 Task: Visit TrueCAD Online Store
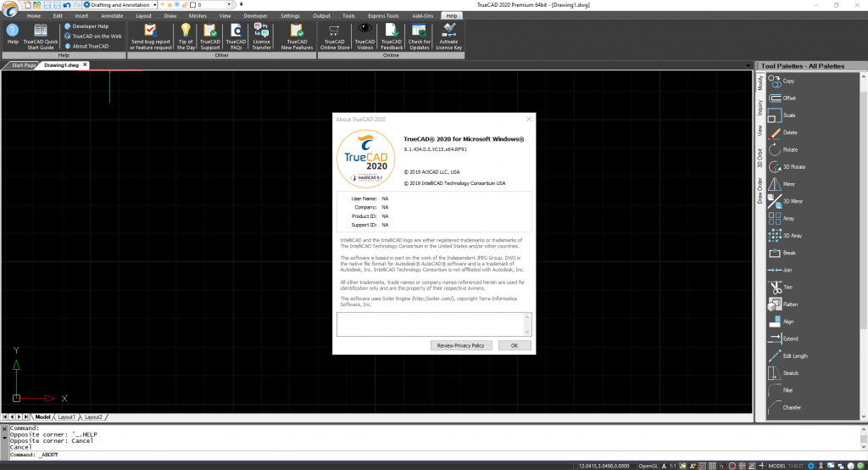pos(334,36)
